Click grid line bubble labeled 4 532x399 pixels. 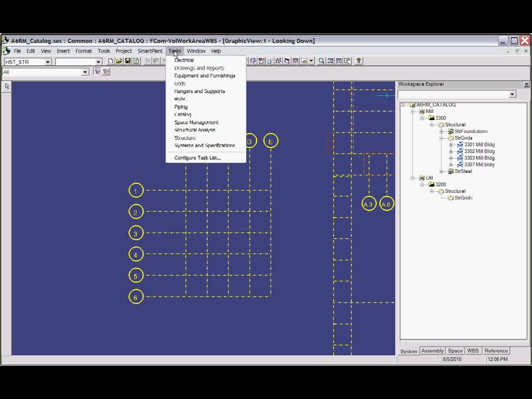coord(136,255)
